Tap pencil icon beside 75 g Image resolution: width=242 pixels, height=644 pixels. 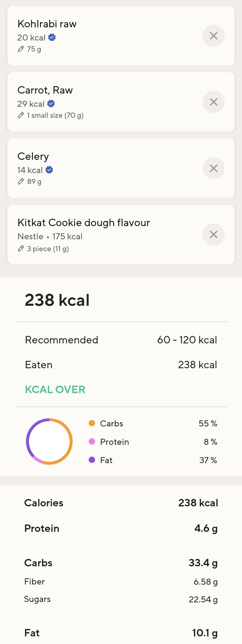[x=21, y=49]
